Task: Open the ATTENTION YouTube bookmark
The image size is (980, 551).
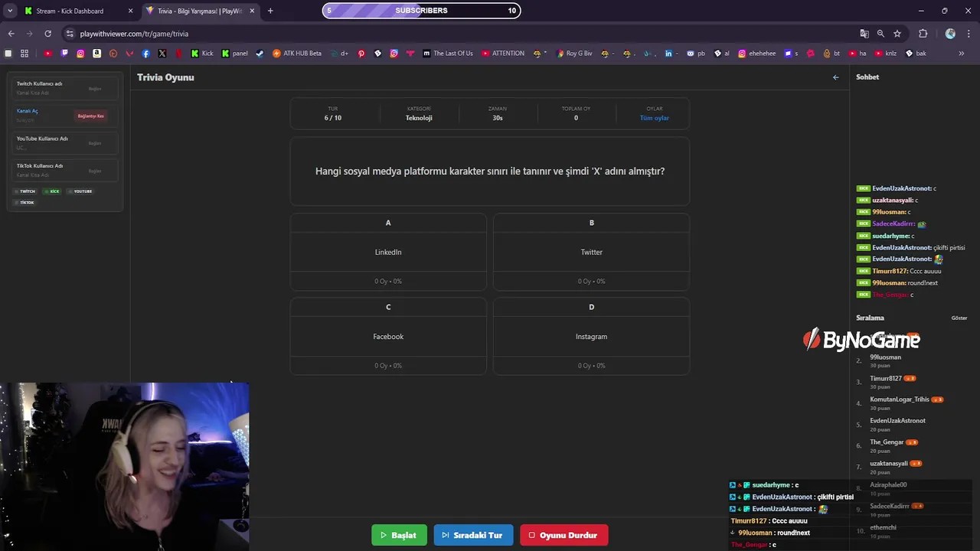Action: [503, 54]
